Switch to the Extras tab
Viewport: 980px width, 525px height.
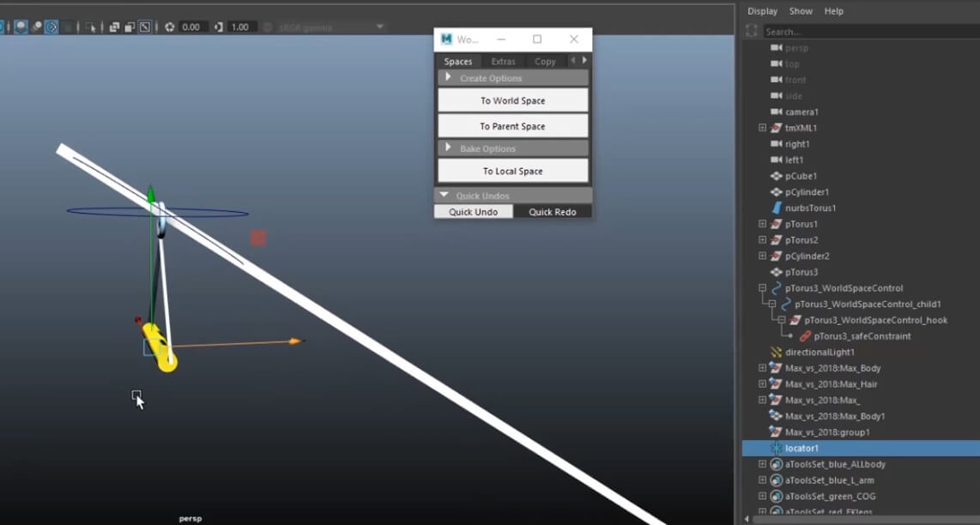(x=503, y=62)
